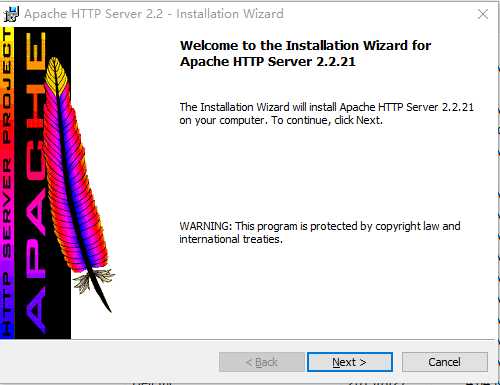This screenshot has height=385, width=500.
Task: Click the copyright WARNING text
Action: tap(320, 232)
